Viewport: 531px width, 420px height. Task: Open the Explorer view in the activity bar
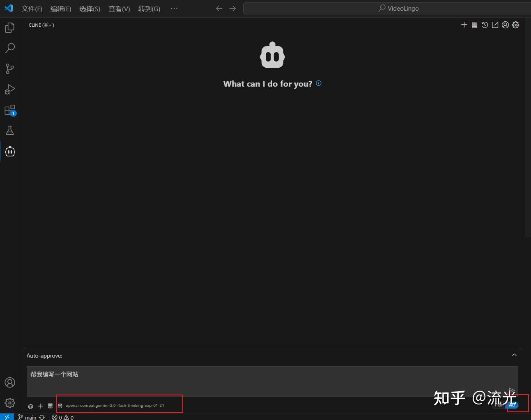(x=10, y=28)
